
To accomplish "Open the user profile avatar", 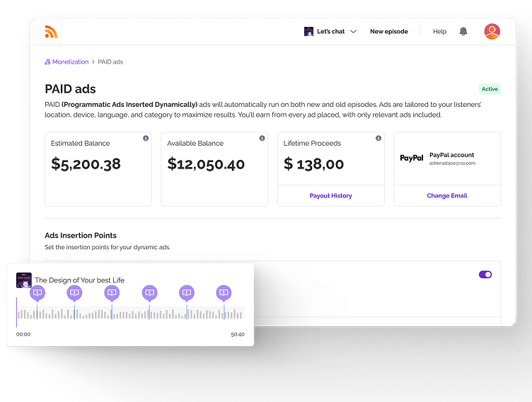I will tap(492, 31).
